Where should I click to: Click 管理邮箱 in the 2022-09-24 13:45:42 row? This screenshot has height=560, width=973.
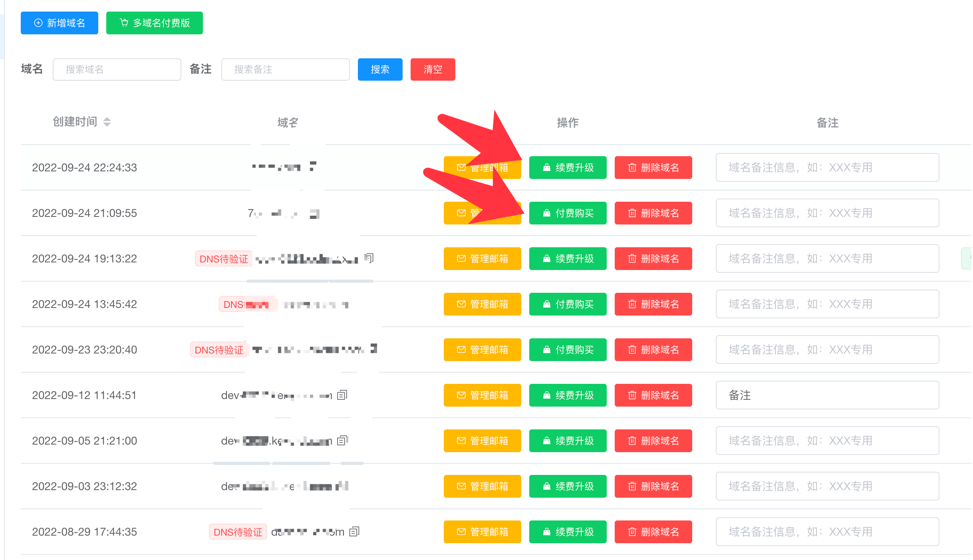point(483,304)
